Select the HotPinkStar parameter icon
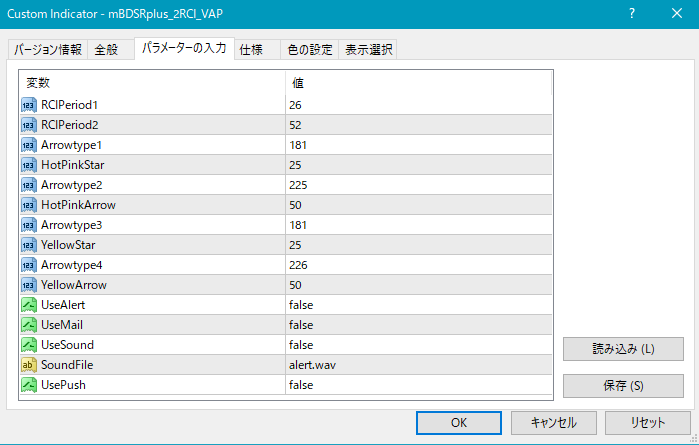The height and width of the screenshot is (445, 699). point(28,165)
